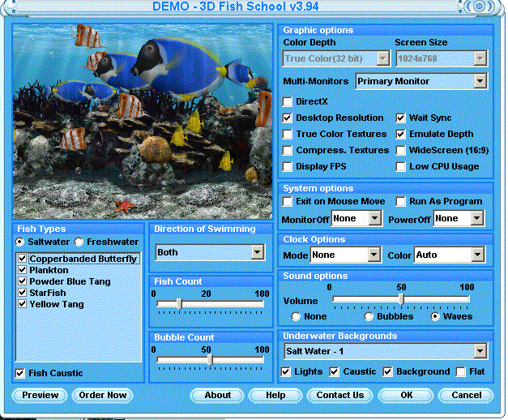Toggle the Wait Sync checkbox

click(x=401, y=118)
